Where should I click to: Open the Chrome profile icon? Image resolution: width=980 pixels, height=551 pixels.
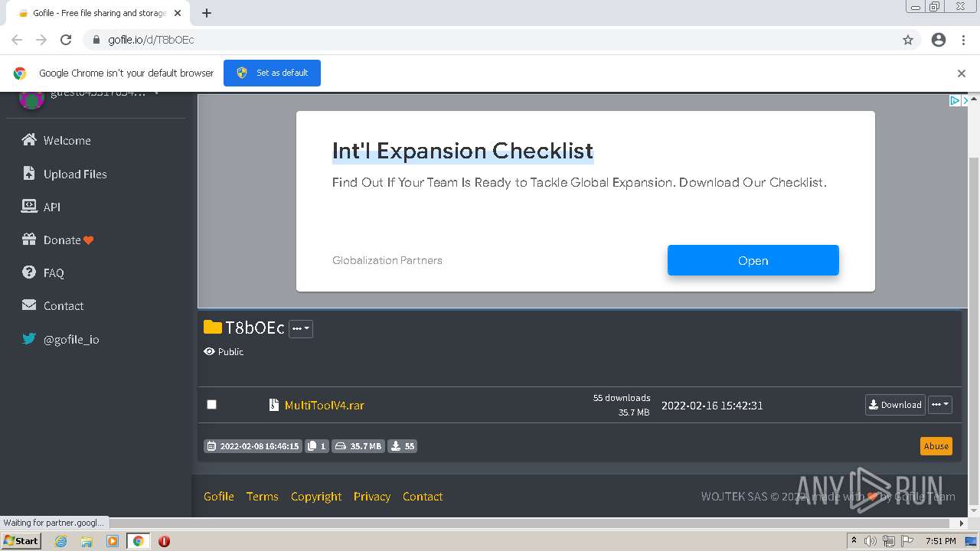(939, 40)
